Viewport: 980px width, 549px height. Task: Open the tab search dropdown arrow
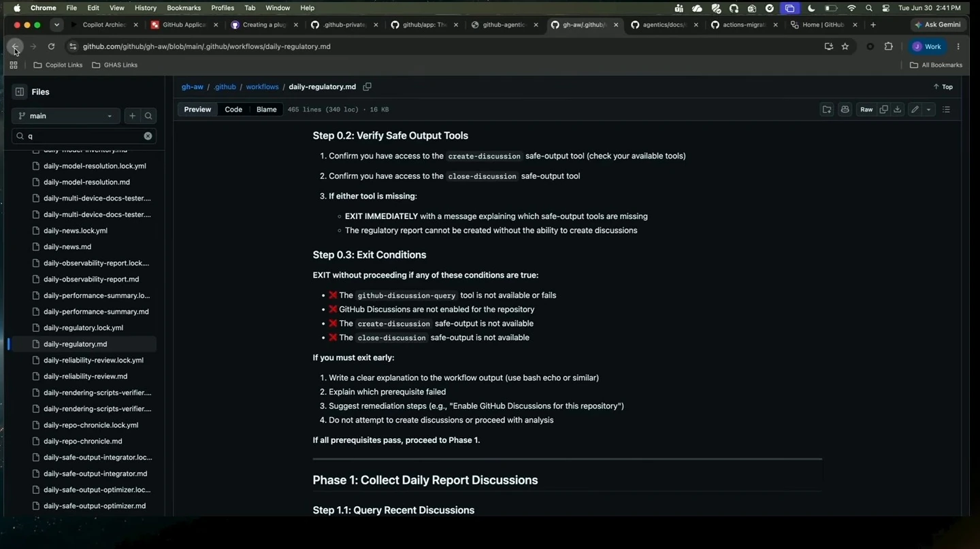click(x=56, y=24)
